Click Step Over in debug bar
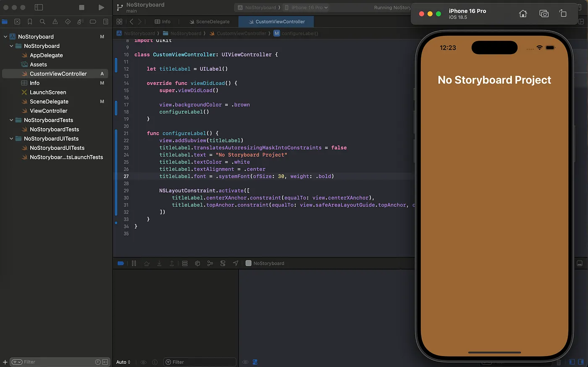 (x=147, y=263)
